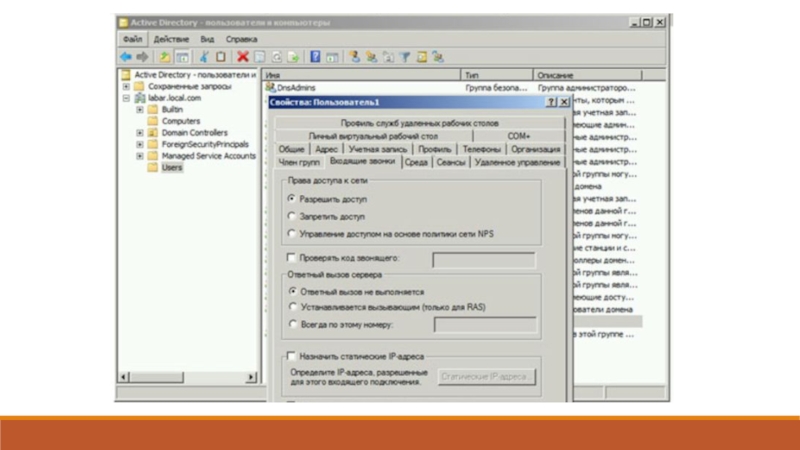This screenshot has height=450, width=800.
Task: Select Устанавливается вызывающим (только для RAS)
Action: 292,307
